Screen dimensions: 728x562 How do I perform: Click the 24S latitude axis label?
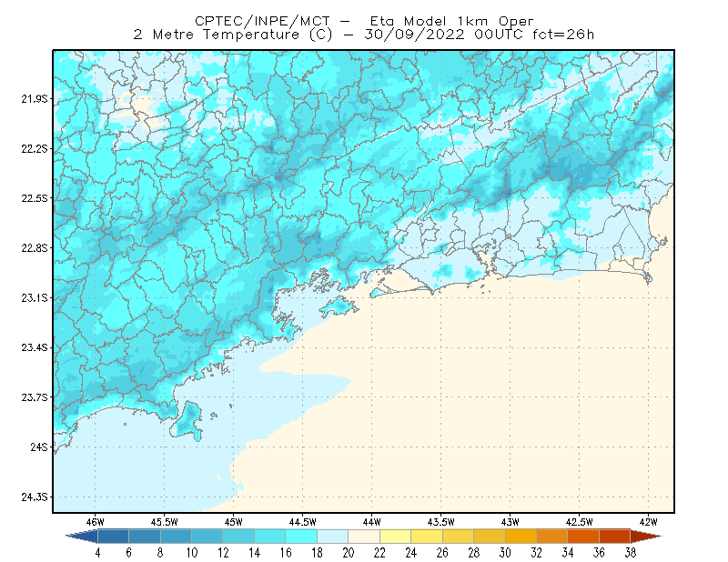click(39, 447)
